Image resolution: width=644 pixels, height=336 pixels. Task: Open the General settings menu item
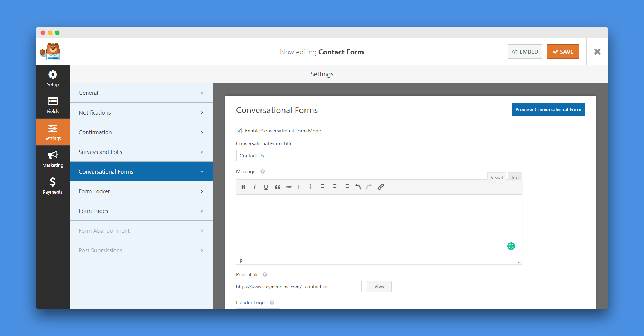coord(141,93)
